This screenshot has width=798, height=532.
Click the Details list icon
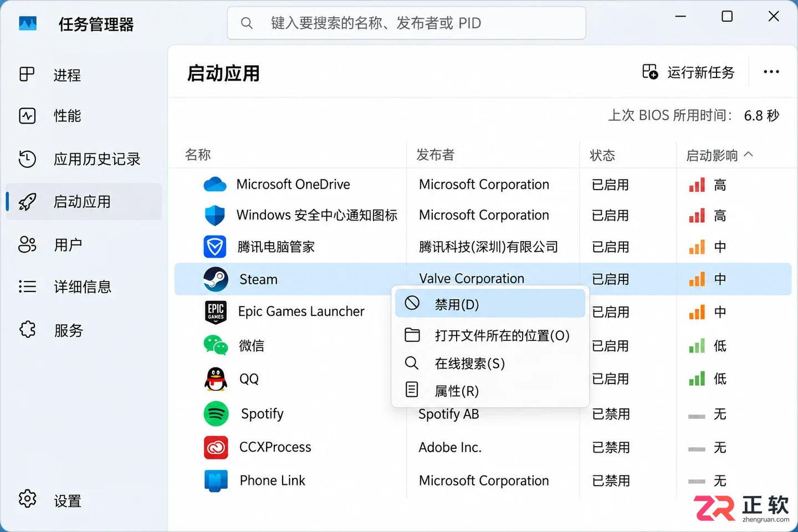(x=27, y=287)
